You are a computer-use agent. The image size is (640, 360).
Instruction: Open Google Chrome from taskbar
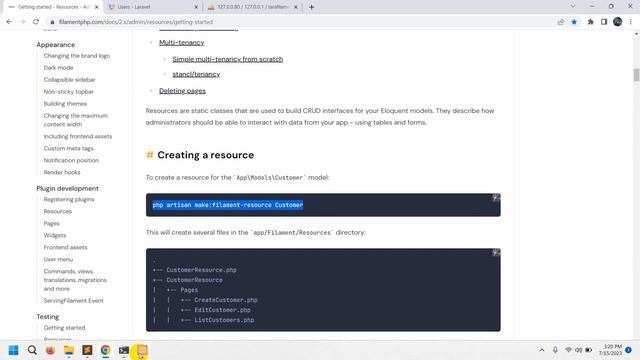[x=106, y=350]
